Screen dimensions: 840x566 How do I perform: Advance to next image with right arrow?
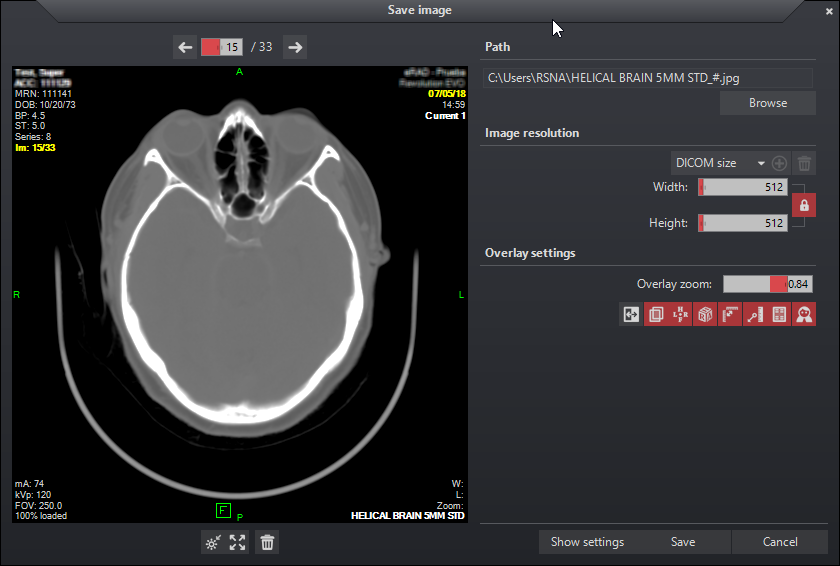pyautogui.click(x=294, y=47)
